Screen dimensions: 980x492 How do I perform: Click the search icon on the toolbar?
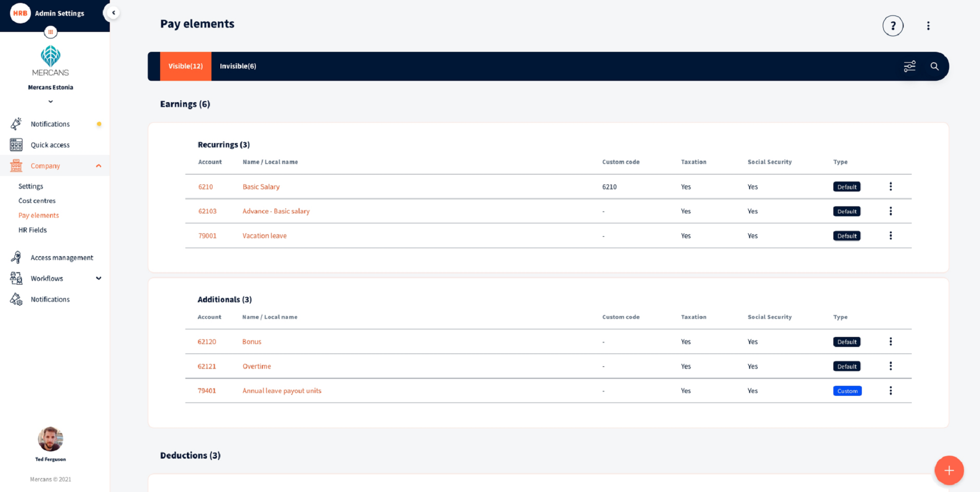pyautogui.click(x=935, y=66)
